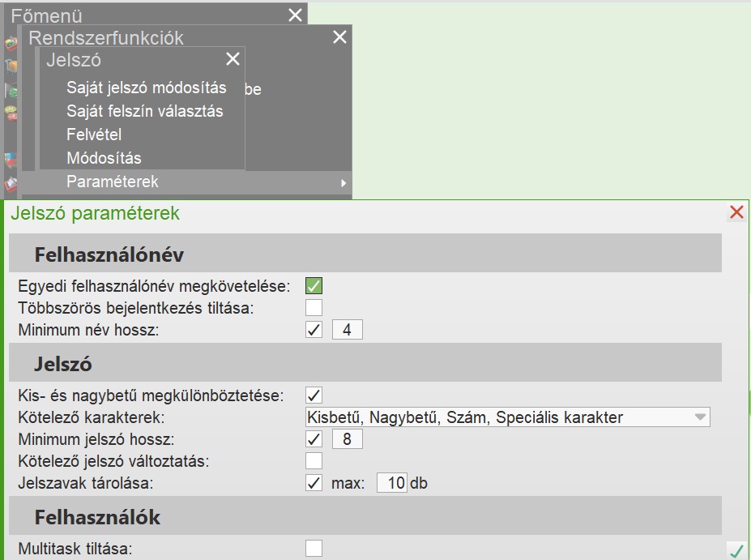Close the Rendszerfunkciók menu panel
Viewport: 751px width, 560px height.
(339, 37)
